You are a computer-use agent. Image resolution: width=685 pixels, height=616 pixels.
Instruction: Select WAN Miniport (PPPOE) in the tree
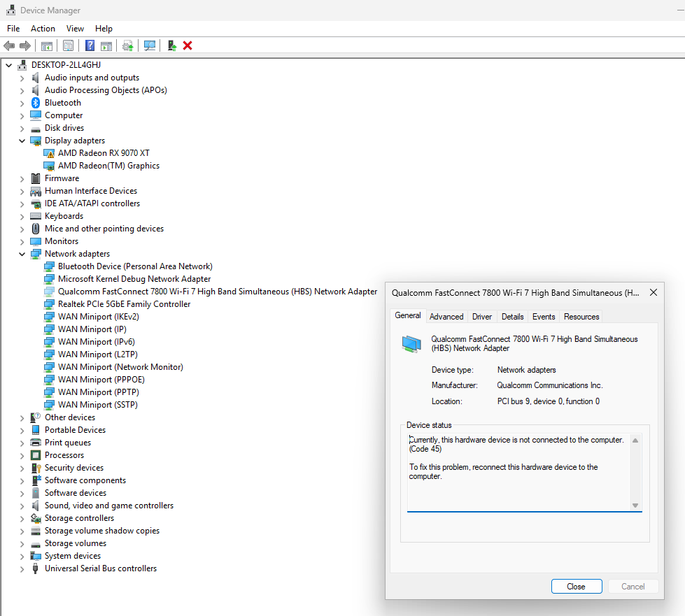pyautogui.click(x=101, y=380)
